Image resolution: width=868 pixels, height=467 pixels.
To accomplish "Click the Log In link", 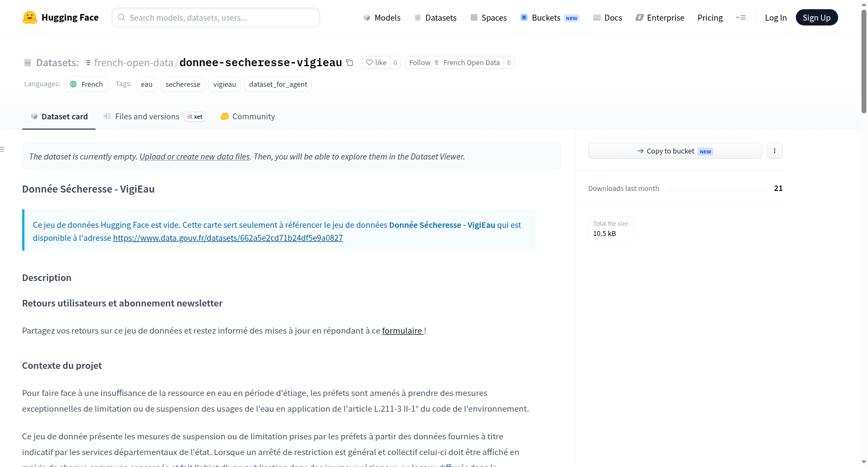I will (x=776, y=17).
